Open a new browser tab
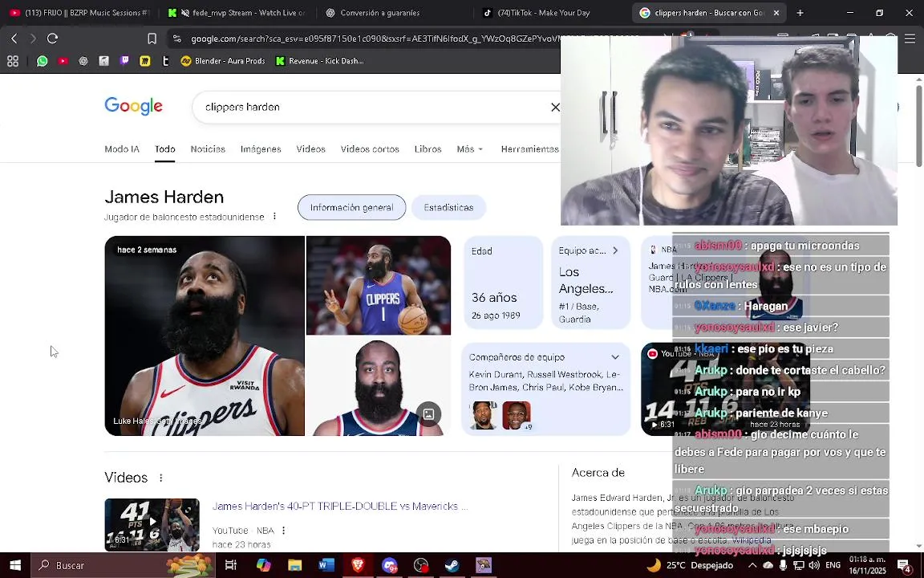 point(800,12)
